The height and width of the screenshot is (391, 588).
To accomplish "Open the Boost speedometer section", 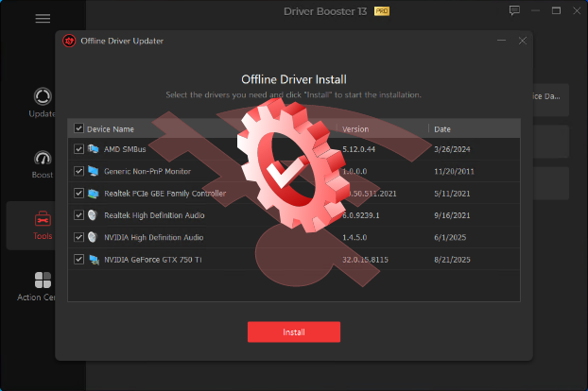I will 43,158.
